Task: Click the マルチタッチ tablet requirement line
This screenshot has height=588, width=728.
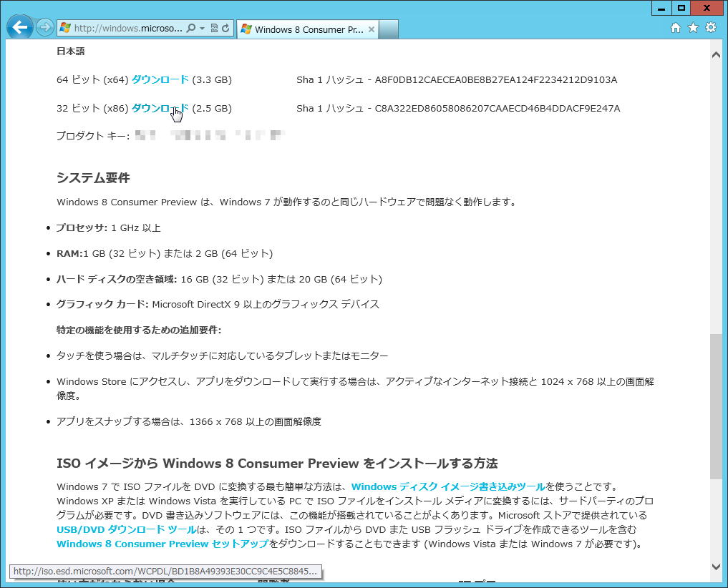Action: [x=223, y=356]
